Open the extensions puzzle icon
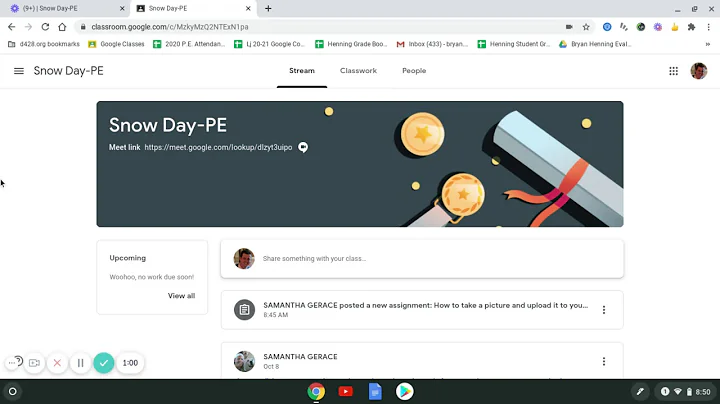The image size is (720, 404). [691, 27]
